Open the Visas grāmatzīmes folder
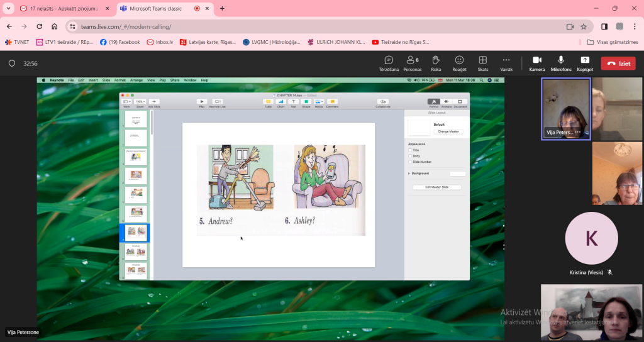The height and width of the screenshot is (342, 644). point(613,42)
